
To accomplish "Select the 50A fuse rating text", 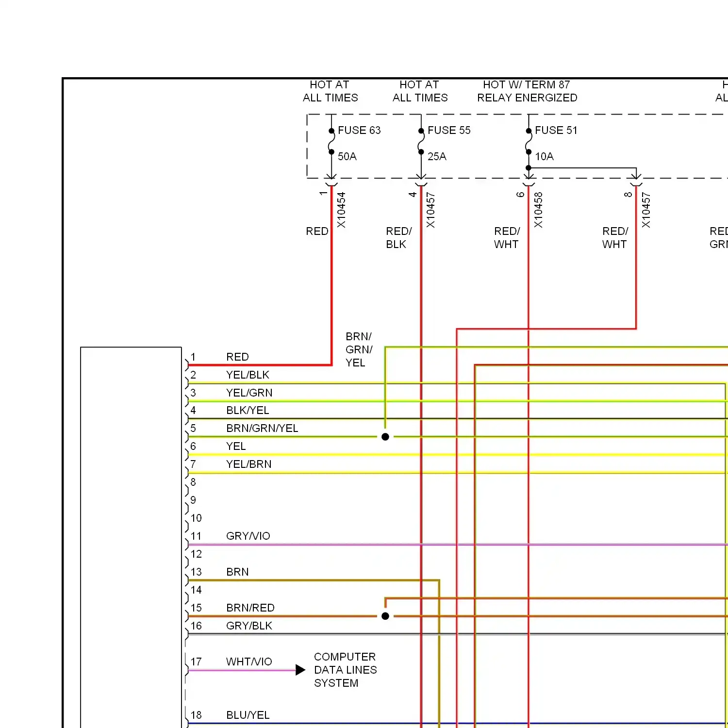I will tap(347, 156).
